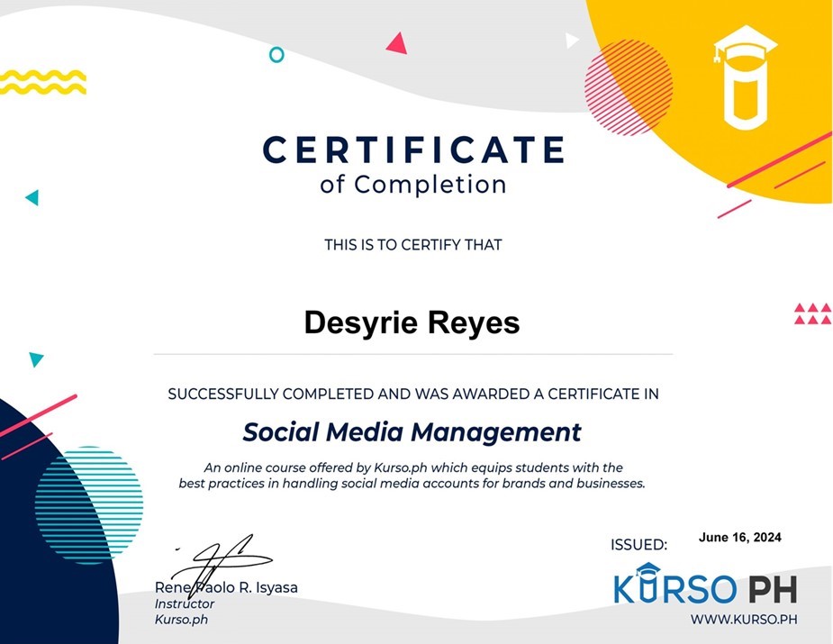Click the Instructor title text

click(185, 604)
